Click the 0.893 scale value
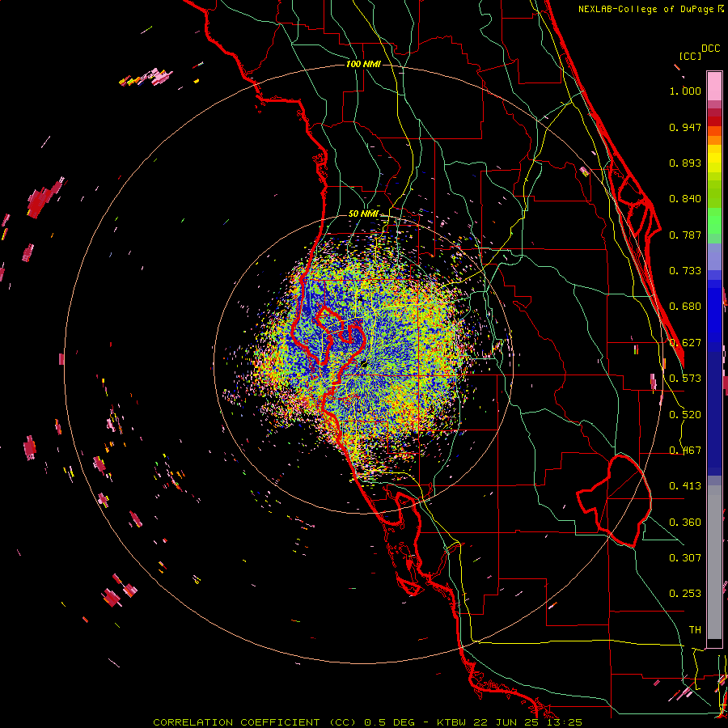728x728 pixels. click(685, 163)
